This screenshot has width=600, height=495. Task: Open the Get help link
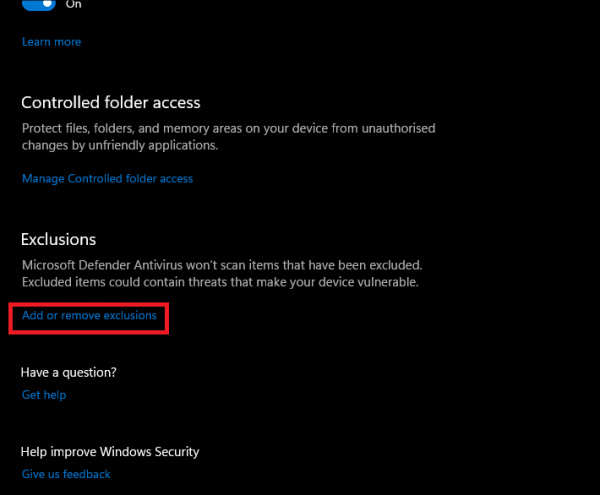(44, 395)
